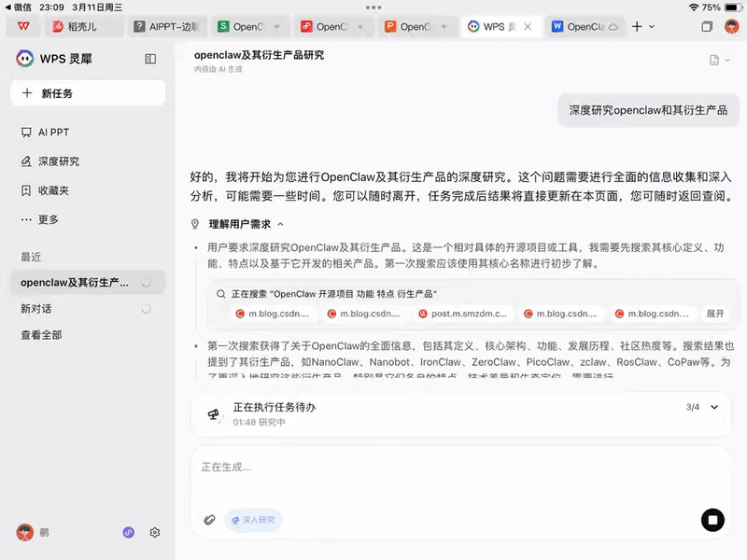Click the 正在执行任务待办 status bar
The image size is (747, 560).
click(x=460, y=413)
